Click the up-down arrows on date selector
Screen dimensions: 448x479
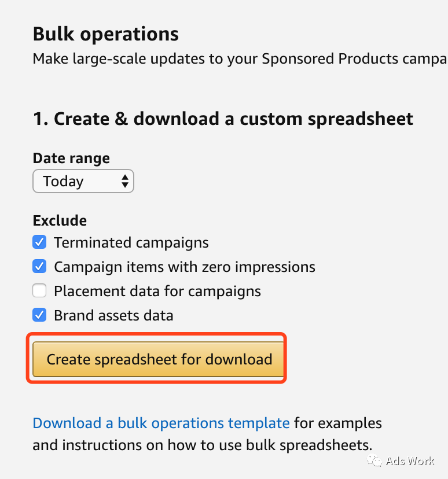[x=124, y=181]
